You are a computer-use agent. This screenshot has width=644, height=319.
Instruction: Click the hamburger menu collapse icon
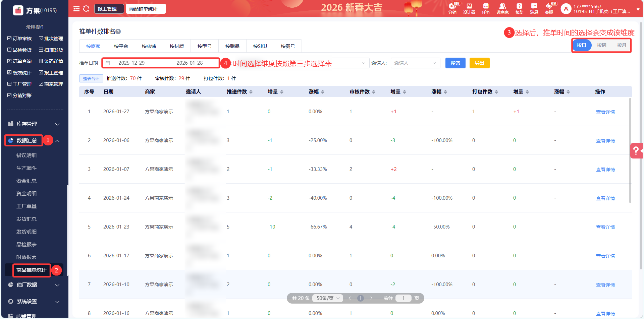click(x=76, y=9)
